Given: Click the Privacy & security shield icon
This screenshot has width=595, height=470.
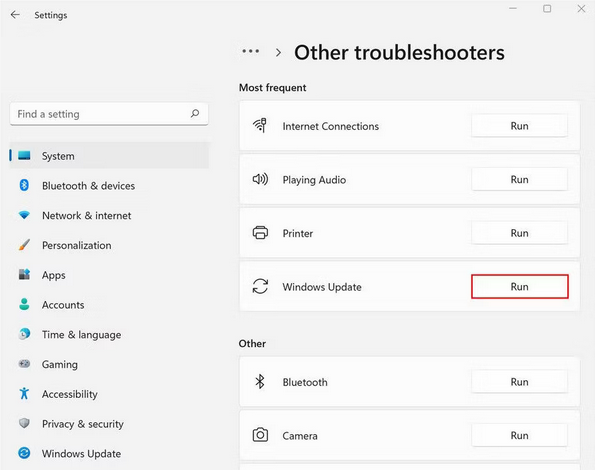Looking at the screenshot, I should [24, 423].
